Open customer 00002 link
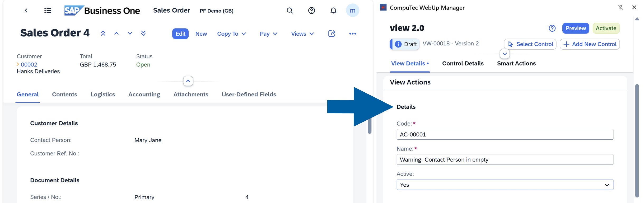Screen dimensions: 644x203 tap(29, 64)
